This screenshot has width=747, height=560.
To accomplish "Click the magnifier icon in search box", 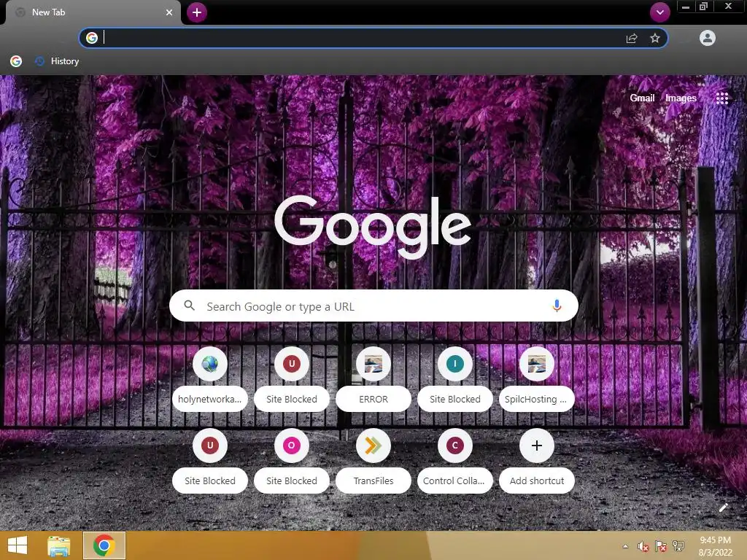I will [189, 306].
